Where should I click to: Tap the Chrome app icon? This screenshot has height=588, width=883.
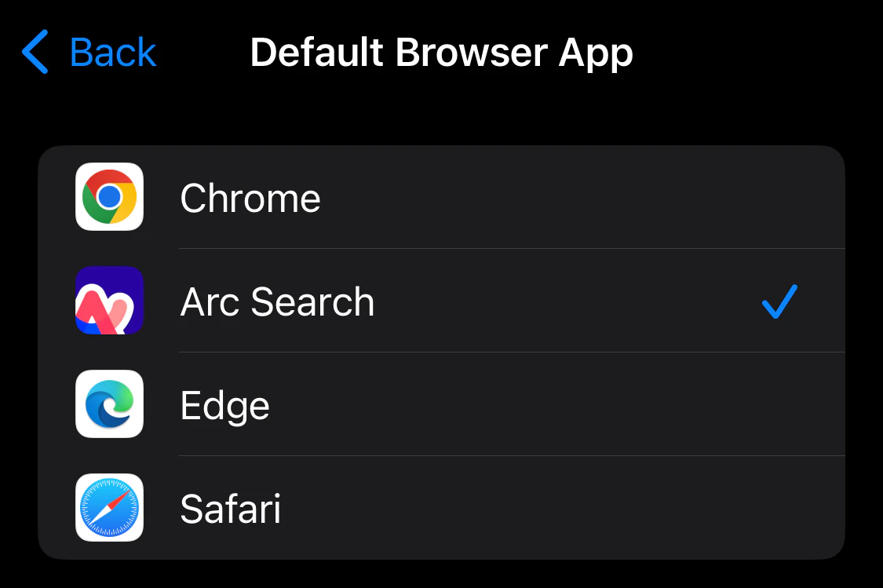(109, 196)
